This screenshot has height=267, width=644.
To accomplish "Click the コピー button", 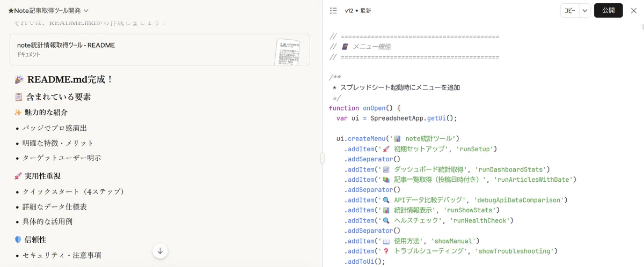I will coord(569,11).
